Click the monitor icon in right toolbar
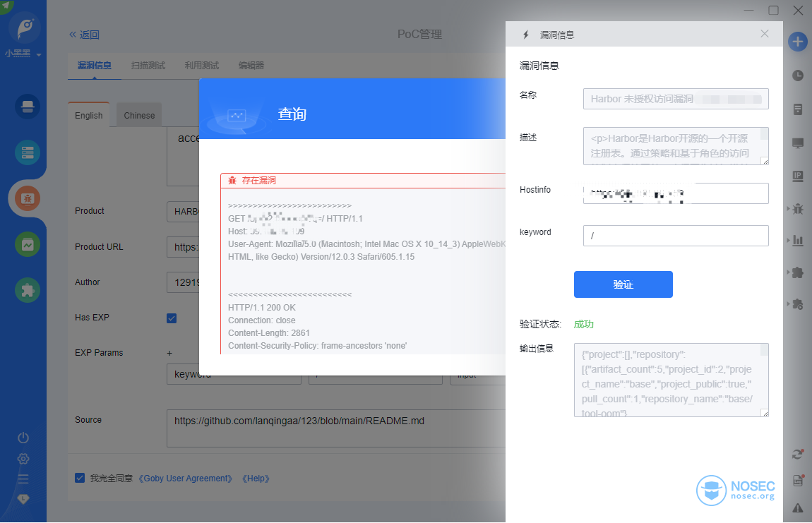812x523 pixels. (x=797, y=143)
